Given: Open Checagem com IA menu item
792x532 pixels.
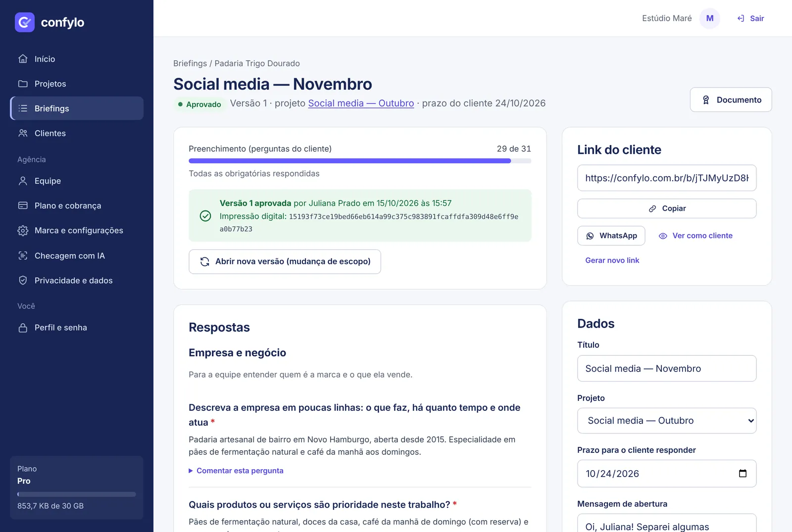Looking at the screenshot, I should click(x=77, y=256).
